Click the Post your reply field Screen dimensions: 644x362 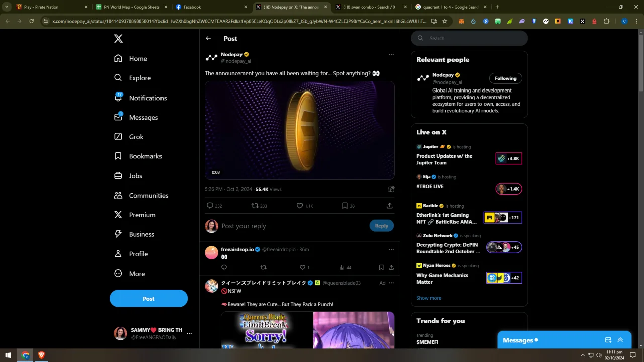coord(293,226)
